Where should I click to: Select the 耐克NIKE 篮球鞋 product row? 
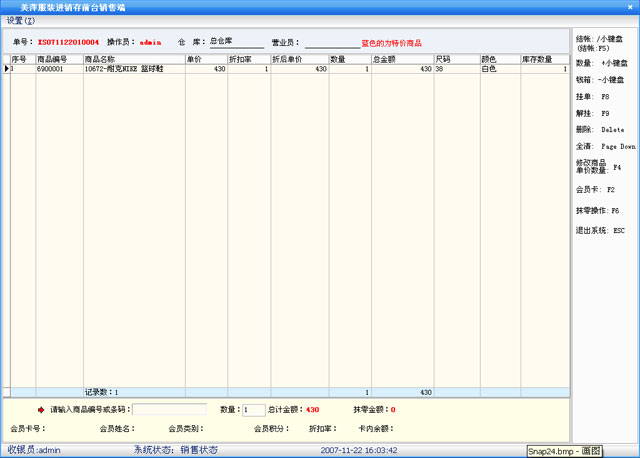133,70
